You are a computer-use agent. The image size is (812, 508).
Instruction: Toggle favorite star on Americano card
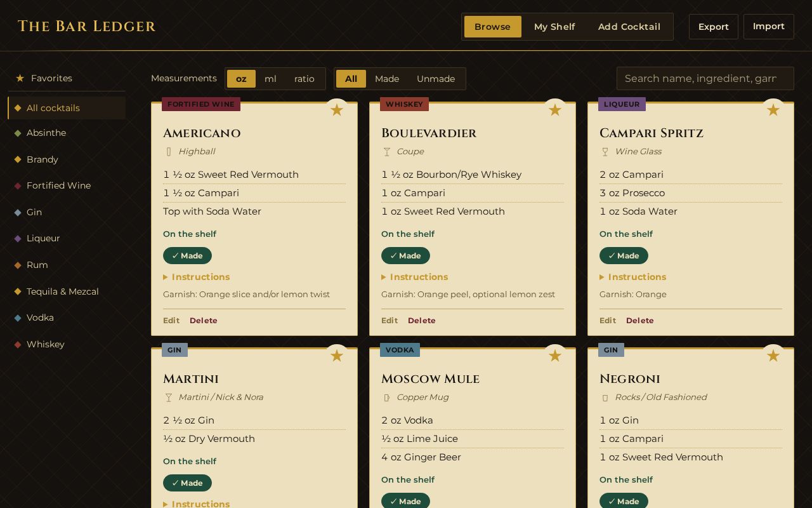[337, 110]
